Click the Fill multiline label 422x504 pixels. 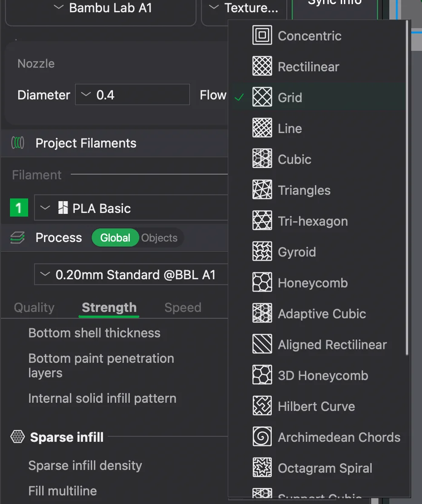(x=62, y=491)
